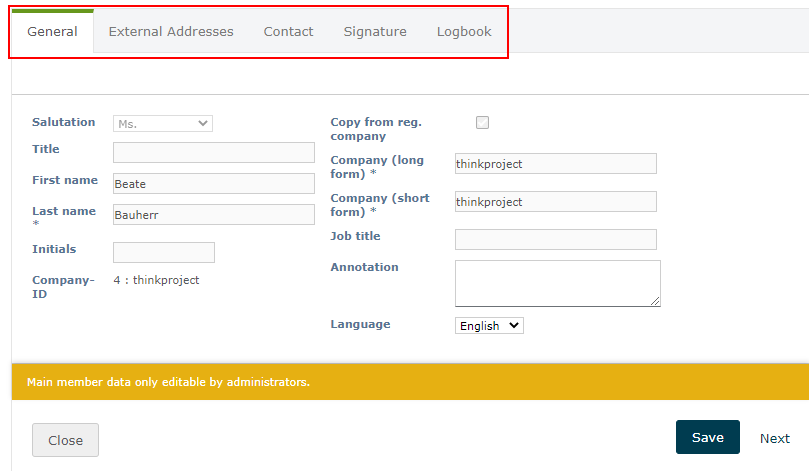The image size is (809, 471).
Task: Click into the Title input field
Action: [214, 153]
